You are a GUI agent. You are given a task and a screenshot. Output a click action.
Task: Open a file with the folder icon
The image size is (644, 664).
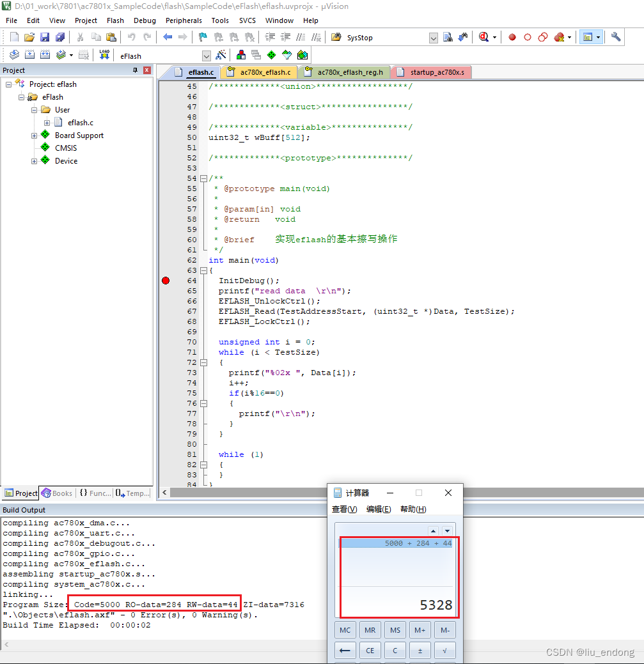(x=29, y=37)
